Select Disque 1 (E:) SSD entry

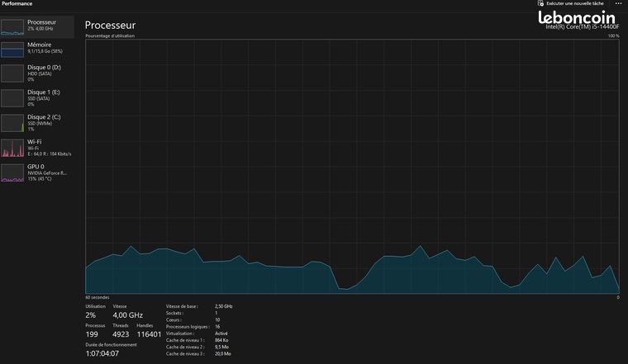[x=37, y=98]
